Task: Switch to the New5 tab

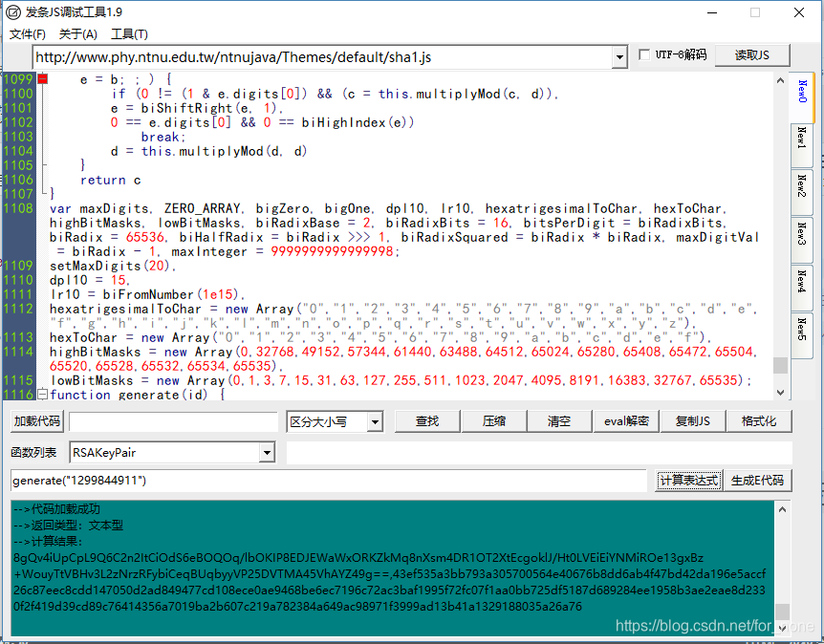Action: [x=802, y=335]
